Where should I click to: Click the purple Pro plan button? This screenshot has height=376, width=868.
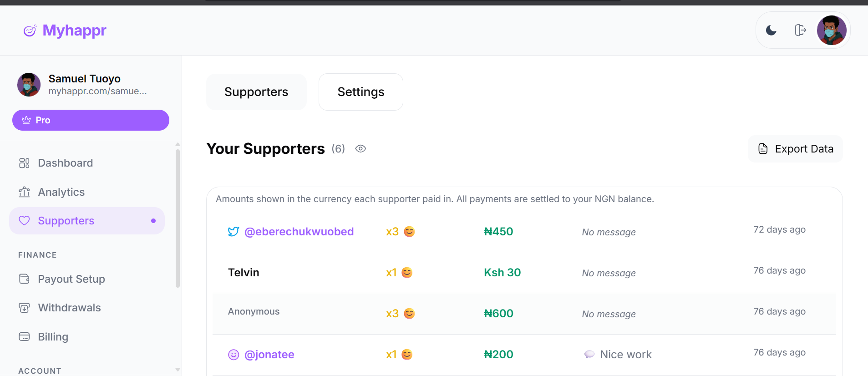(91, 120)
